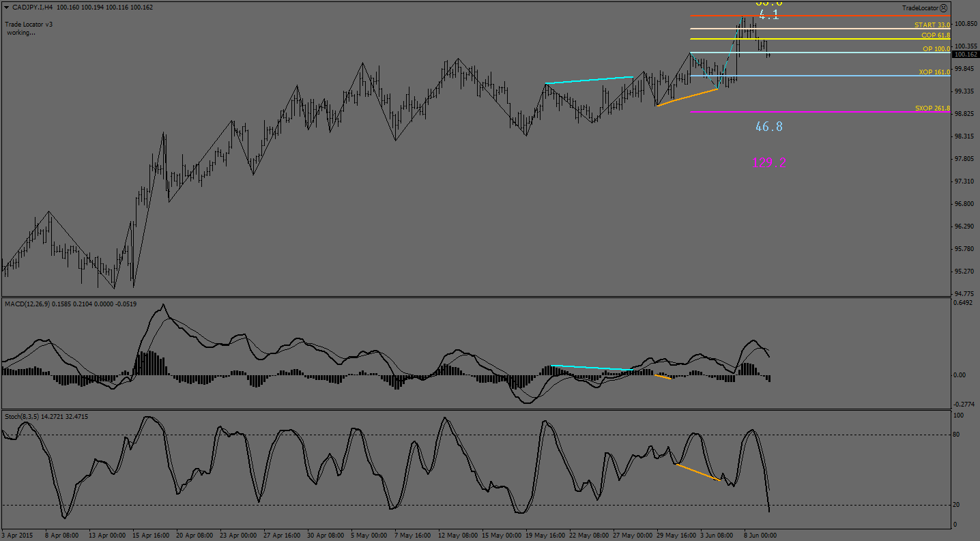Click the OP 100.0 level label
The image size is (980, 541).
(936, 49)
